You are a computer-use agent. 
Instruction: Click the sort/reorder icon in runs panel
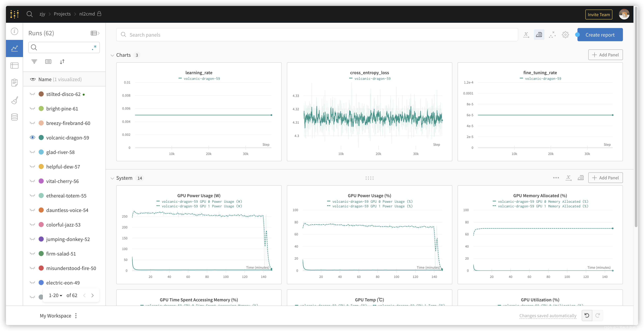[62, 61]
